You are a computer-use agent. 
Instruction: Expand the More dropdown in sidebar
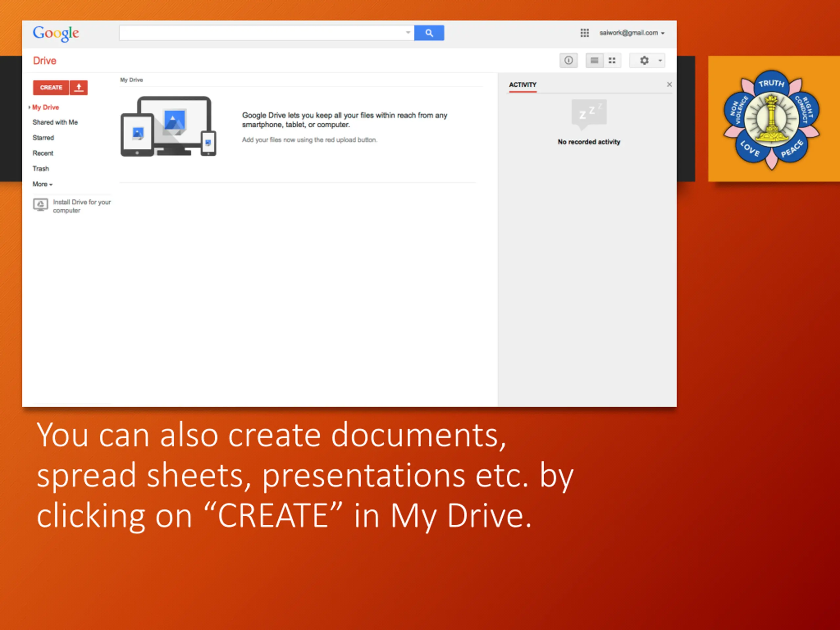coord(43,184)
